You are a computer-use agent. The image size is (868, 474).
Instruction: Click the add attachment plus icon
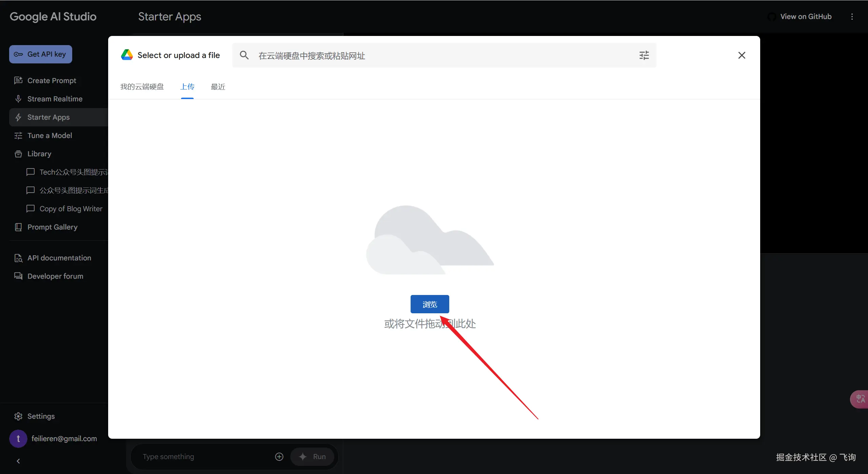[x=279, y=456]
